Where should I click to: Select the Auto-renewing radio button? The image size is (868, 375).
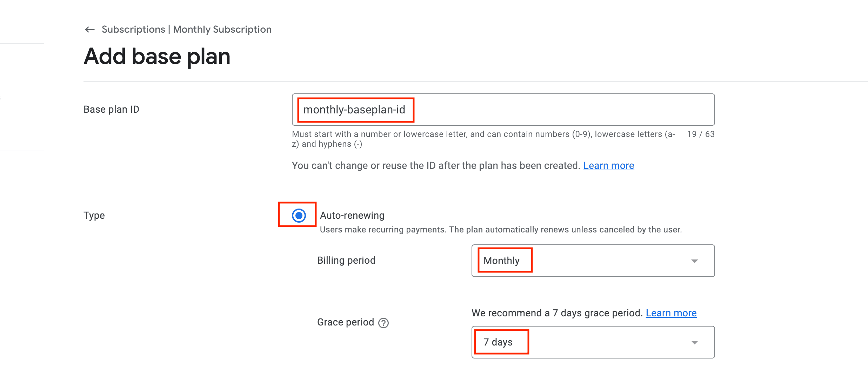[x=299, y=215]
